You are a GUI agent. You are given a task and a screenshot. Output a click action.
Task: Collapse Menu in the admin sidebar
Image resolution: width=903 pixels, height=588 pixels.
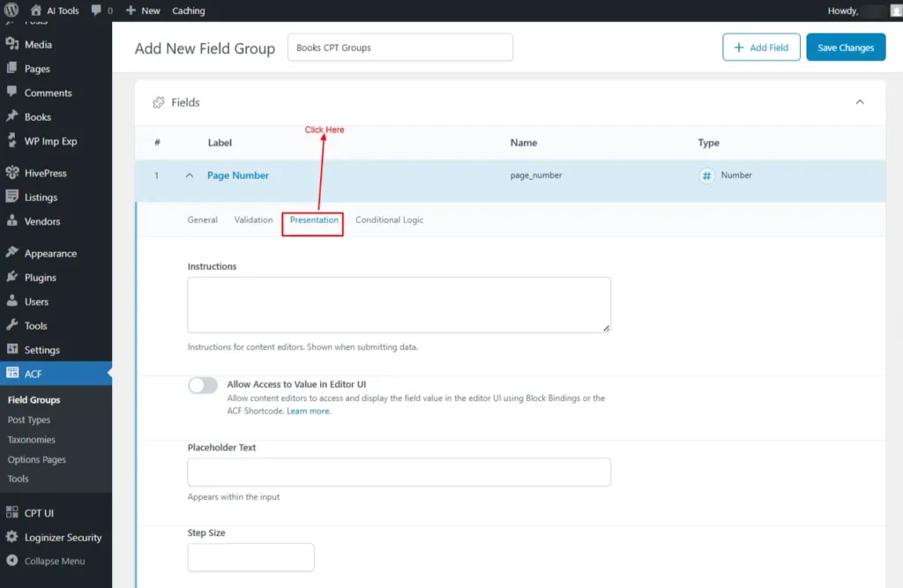pos(54,562)
